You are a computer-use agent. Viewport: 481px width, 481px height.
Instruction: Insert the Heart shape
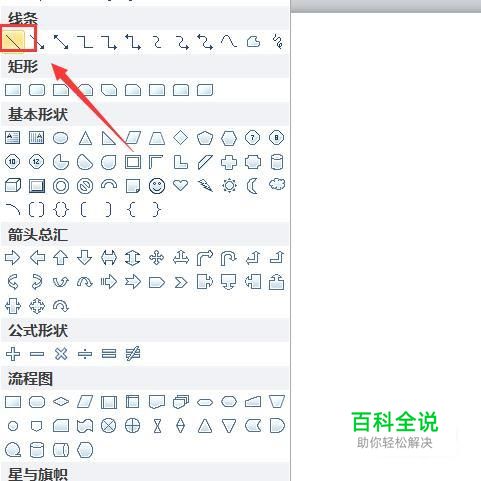[181, 186]
